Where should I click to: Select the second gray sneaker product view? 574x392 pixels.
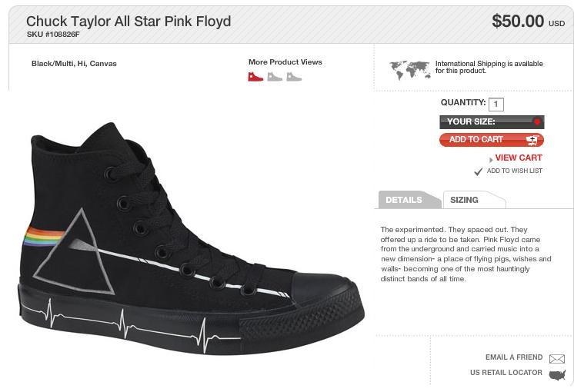point(275,76)
